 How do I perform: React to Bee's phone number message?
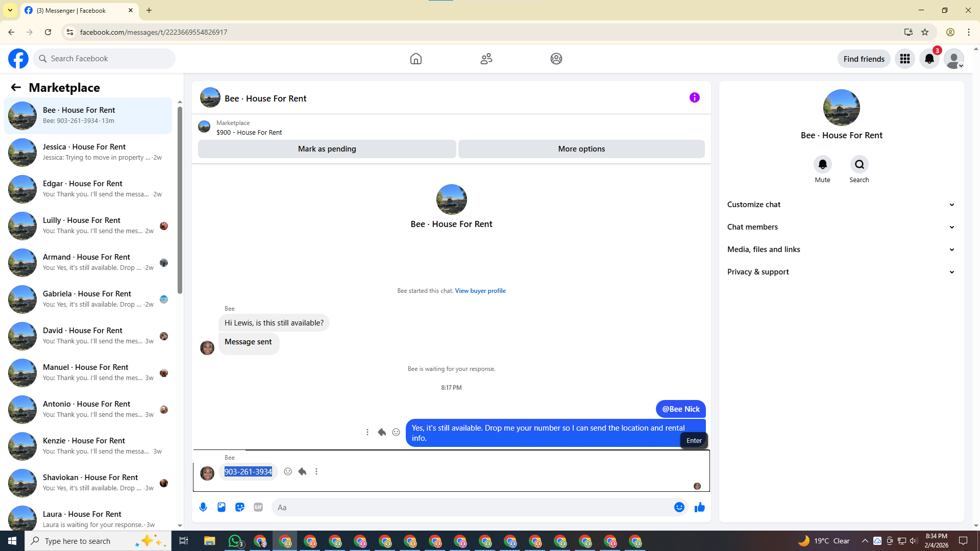288,471
